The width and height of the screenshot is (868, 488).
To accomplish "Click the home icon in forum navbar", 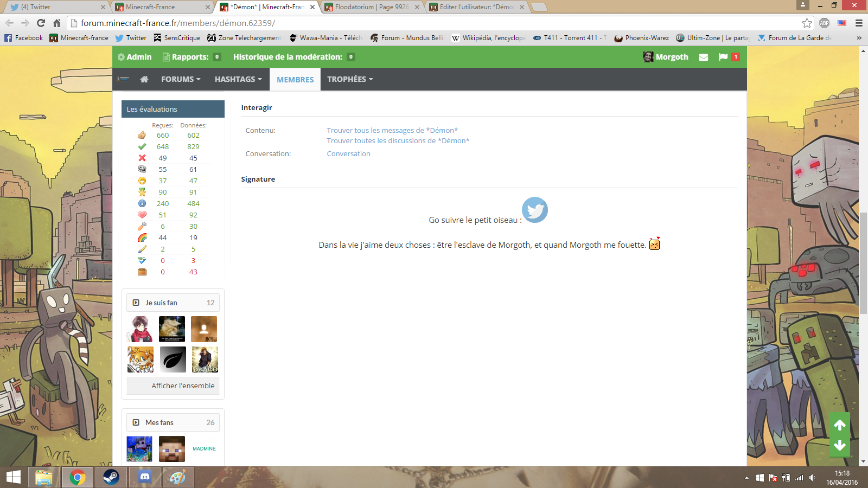I will 144,79.
